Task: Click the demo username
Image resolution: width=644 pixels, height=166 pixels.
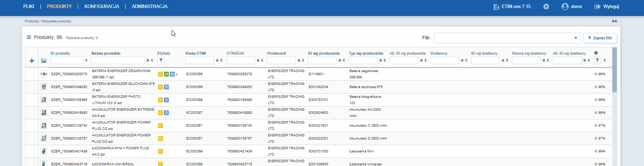Action: click(576, 7)
